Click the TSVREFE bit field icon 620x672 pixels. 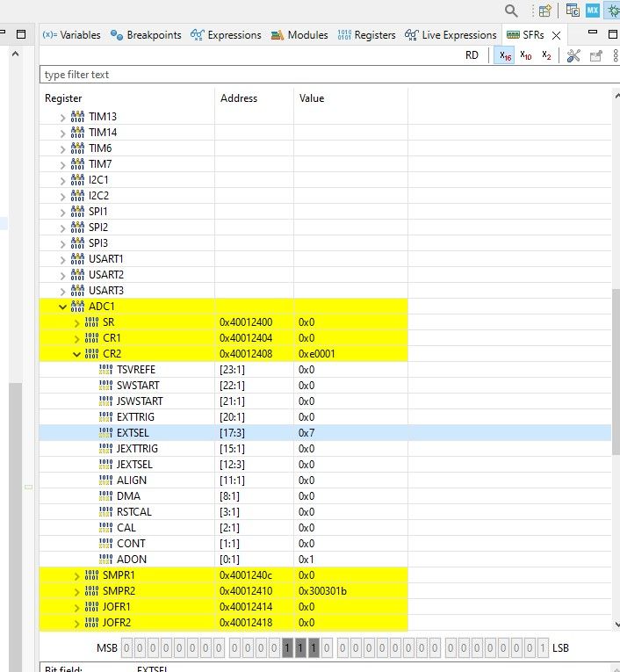(x=106, y=370)
